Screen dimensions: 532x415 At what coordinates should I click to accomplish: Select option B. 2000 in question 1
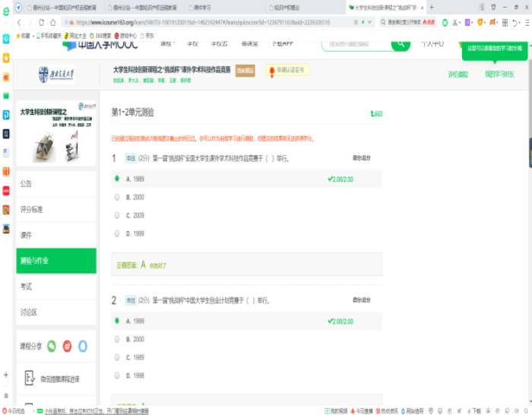tap(117, 197)
